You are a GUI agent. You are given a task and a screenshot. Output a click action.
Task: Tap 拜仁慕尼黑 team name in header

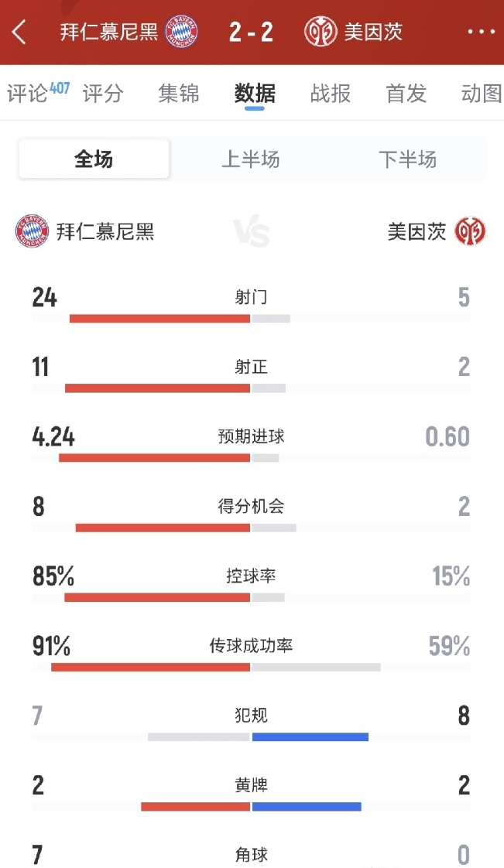(109, 32)
